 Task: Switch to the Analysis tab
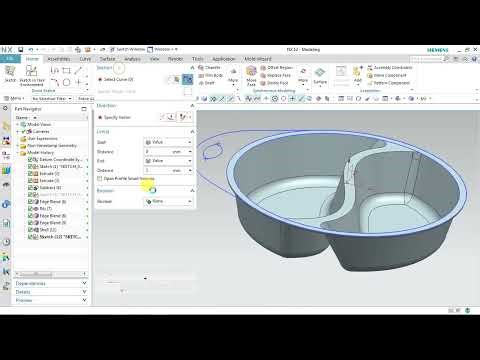tap(132, 59)
